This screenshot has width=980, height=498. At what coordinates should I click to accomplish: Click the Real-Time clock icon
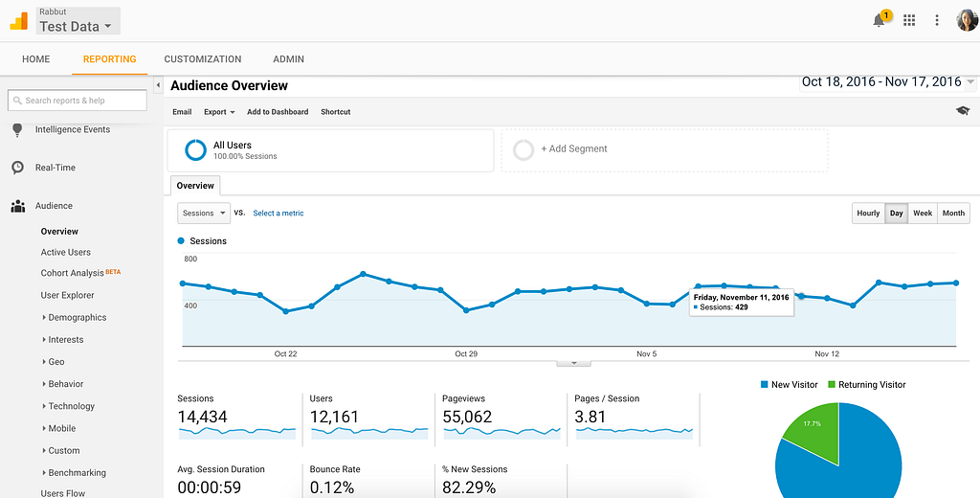click(17, 168)
